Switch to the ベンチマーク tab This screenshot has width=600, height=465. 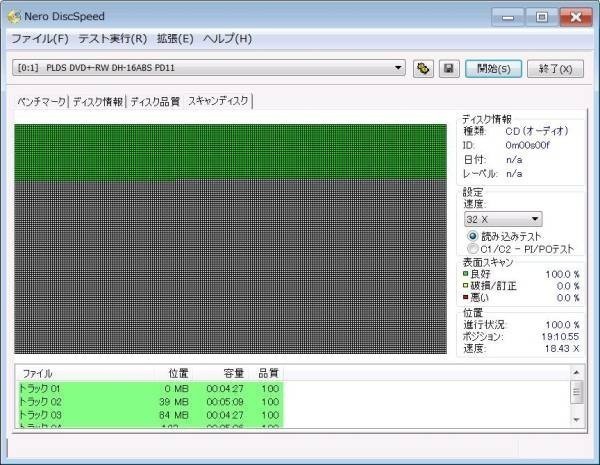pos(41,102)
